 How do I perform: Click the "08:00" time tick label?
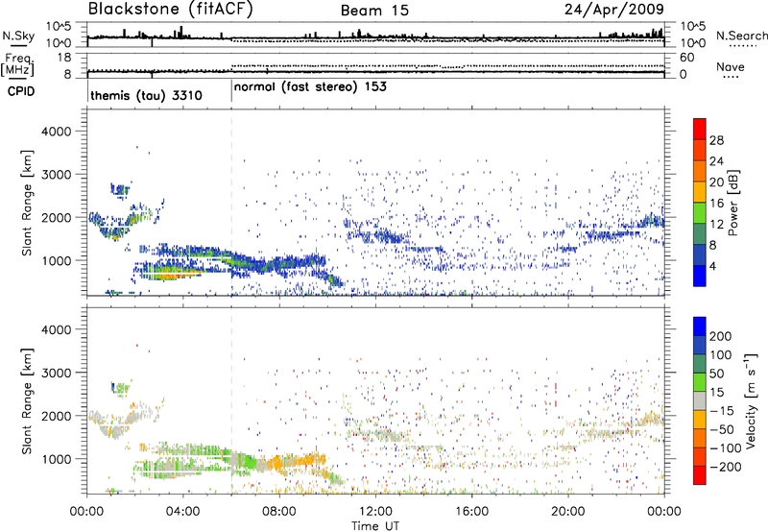278,512
